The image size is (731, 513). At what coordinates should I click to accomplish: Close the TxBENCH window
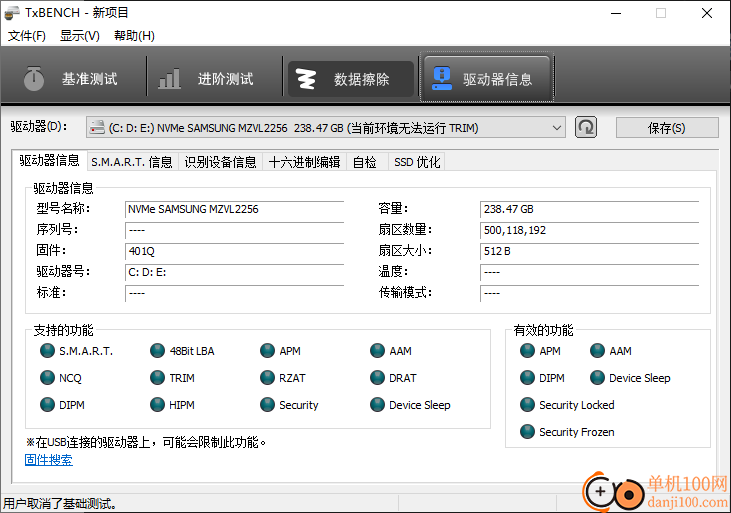pyautogui.click(x=707, y=13)
